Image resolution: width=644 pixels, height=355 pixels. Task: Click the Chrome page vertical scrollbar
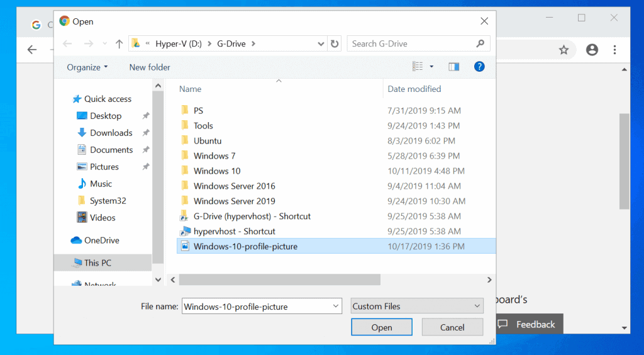pos(625,162)
